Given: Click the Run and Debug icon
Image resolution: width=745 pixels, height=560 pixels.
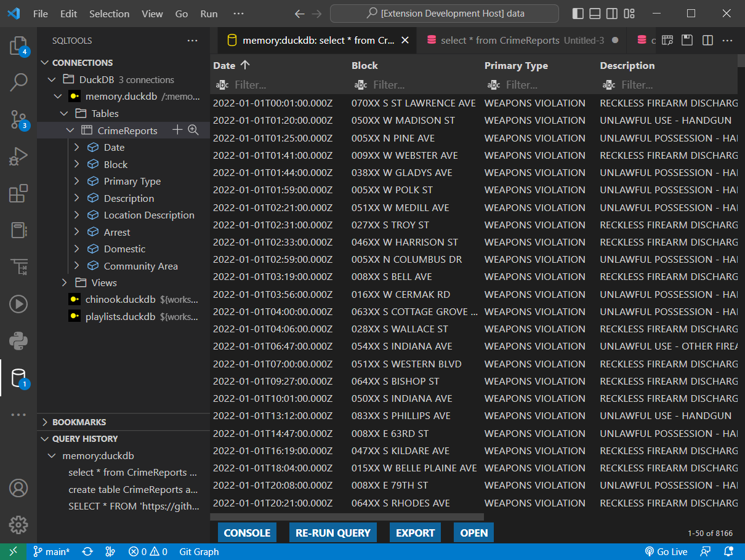Looking at the screenshot, I should [x=18, y=156].
